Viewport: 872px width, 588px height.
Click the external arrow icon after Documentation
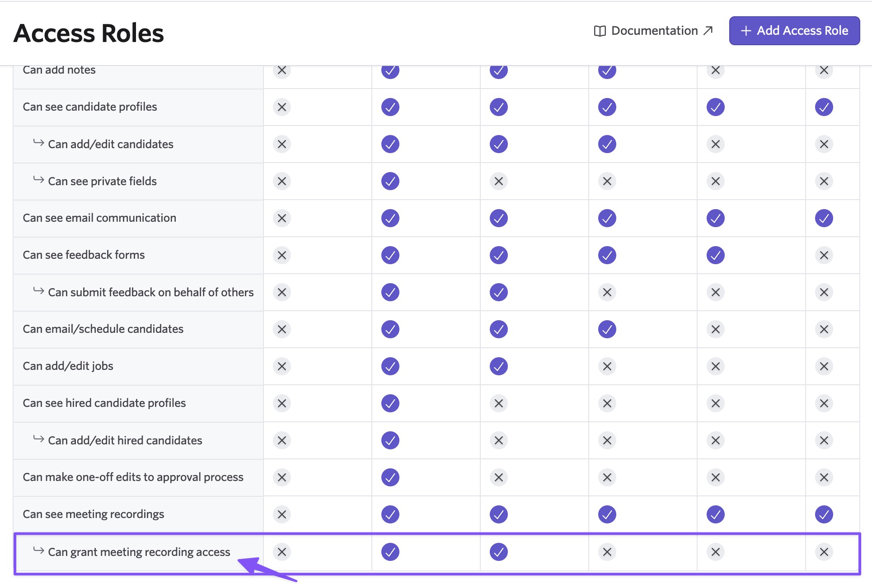coord(708,30)
